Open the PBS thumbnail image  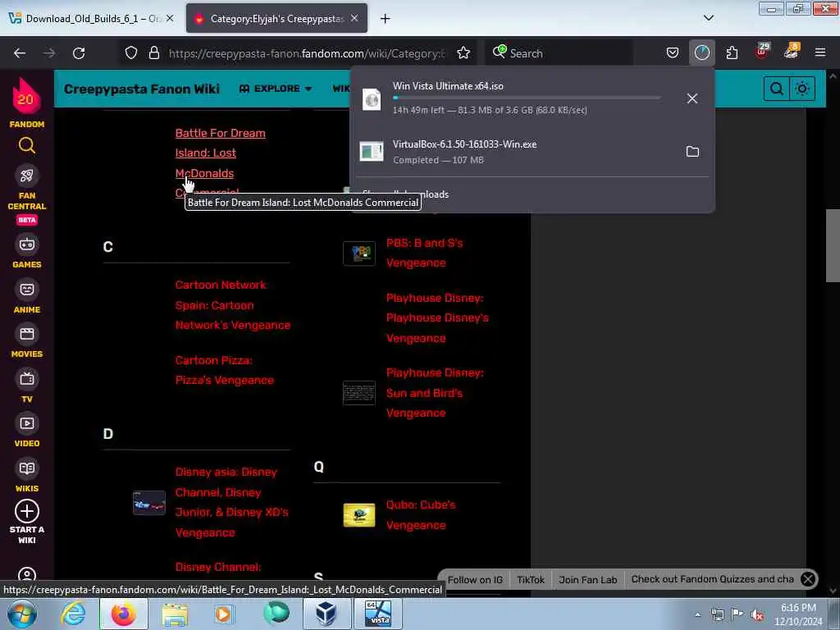[x=359, y=253]
